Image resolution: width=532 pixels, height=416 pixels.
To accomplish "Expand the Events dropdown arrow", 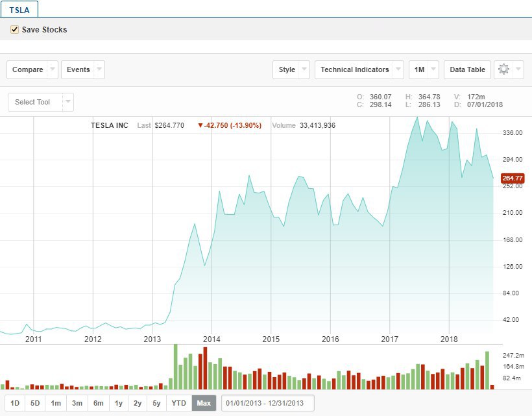I will click(x=99, y=69).
